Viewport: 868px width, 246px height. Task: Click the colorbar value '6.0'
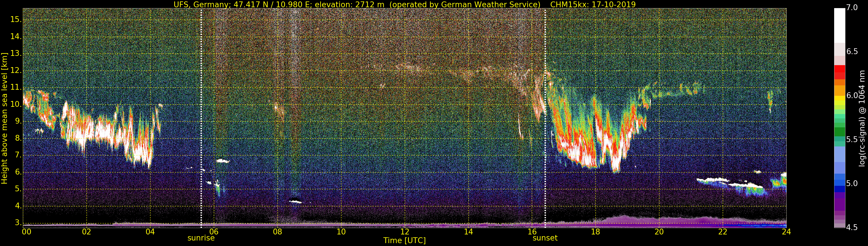click(x=852, y=96)
